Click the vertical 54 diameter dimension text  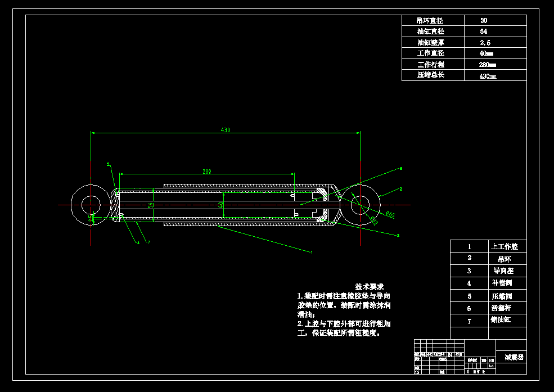150,205
